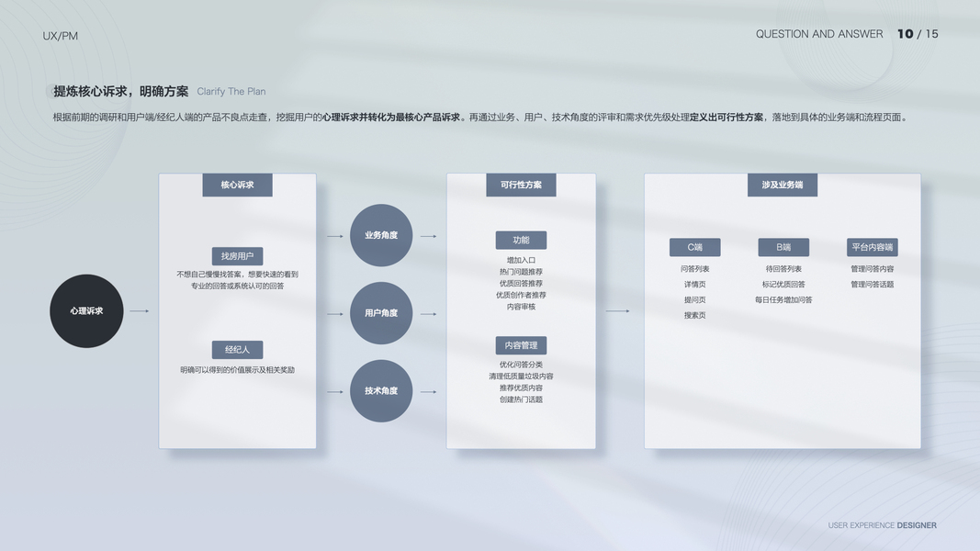Click the text 优质创作者推荐
Image resolution: width=980 pixels, height=551 pixels.
522,295
